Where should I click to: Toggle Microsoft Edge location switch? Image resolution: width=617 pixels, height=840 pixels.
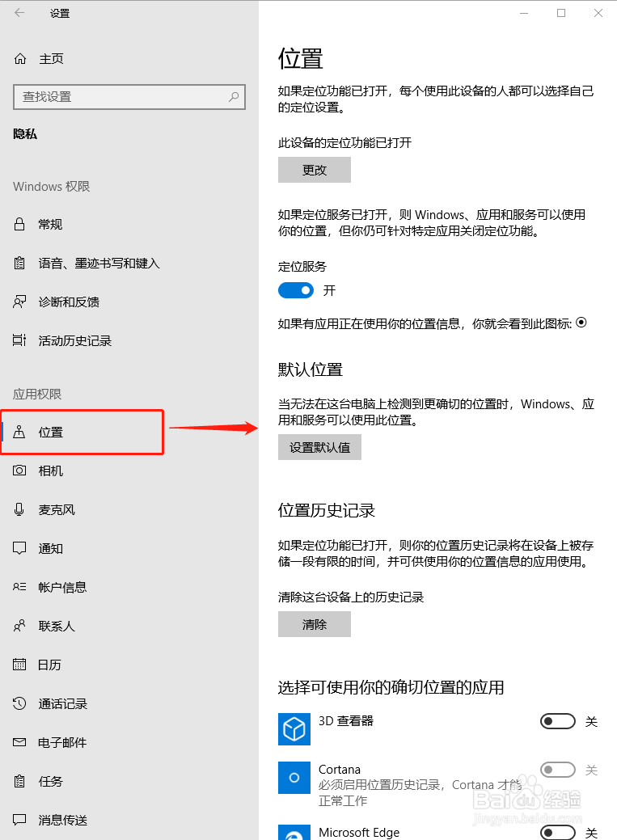[x=558, y=832]
